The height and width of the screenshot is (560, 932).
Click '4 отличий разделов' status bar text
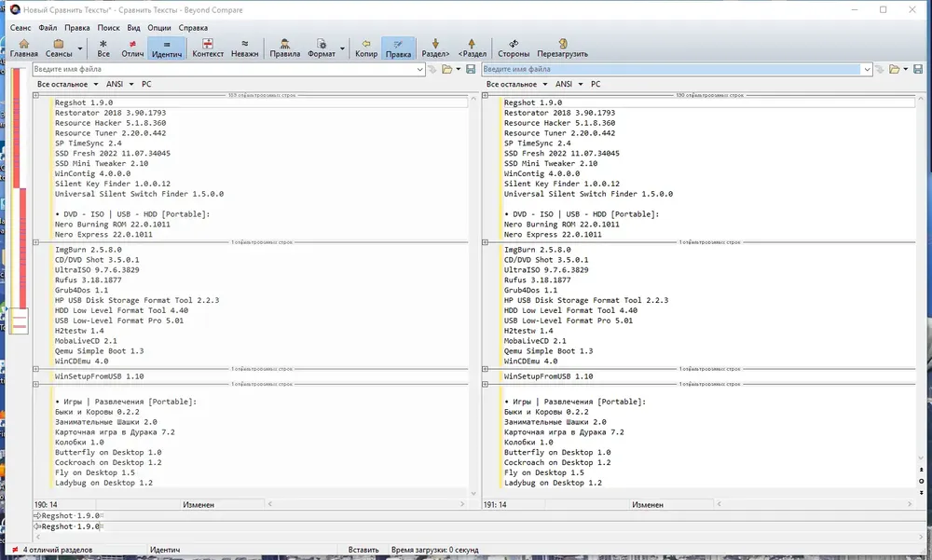coord(58,550)
